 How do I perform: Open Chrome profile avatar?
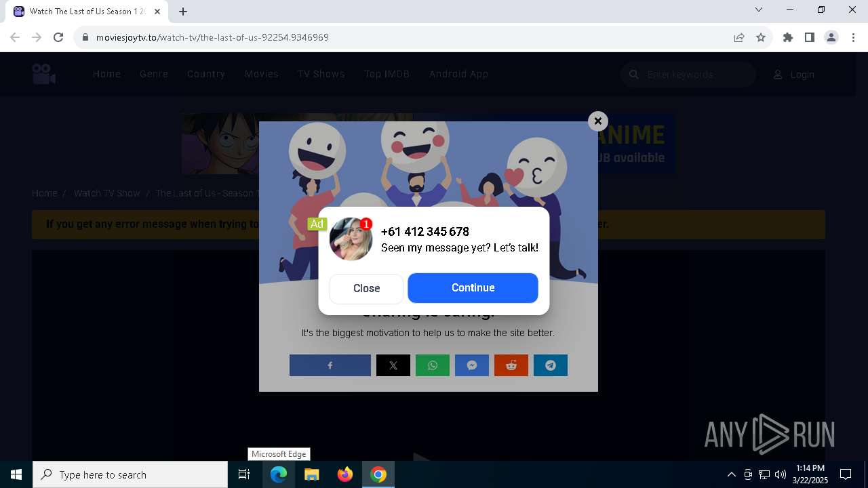(831, 37)
